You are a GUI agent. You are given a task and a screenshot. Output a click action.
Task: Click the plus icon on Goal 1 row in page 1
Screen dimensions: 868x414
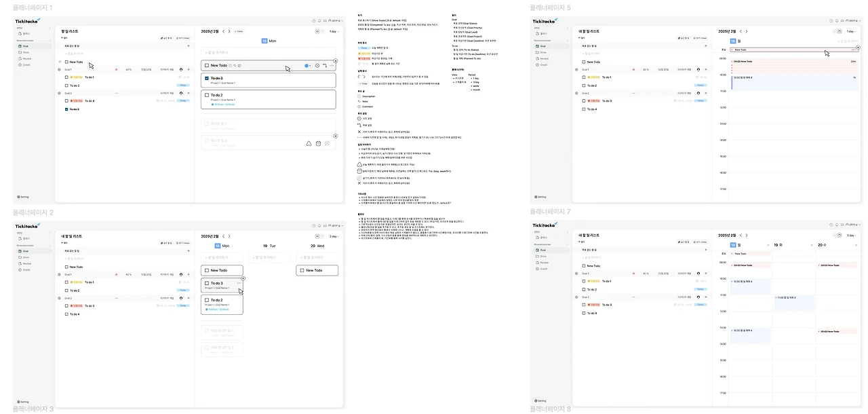tap(189, 69)
